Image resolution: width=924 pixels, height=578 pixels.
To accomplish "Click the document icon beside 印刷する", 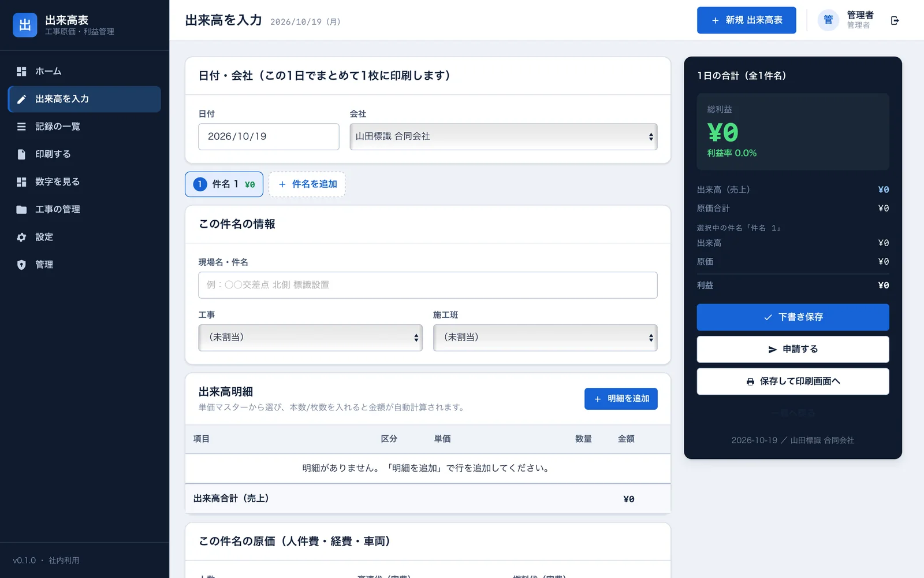I will tap(21, 154).
